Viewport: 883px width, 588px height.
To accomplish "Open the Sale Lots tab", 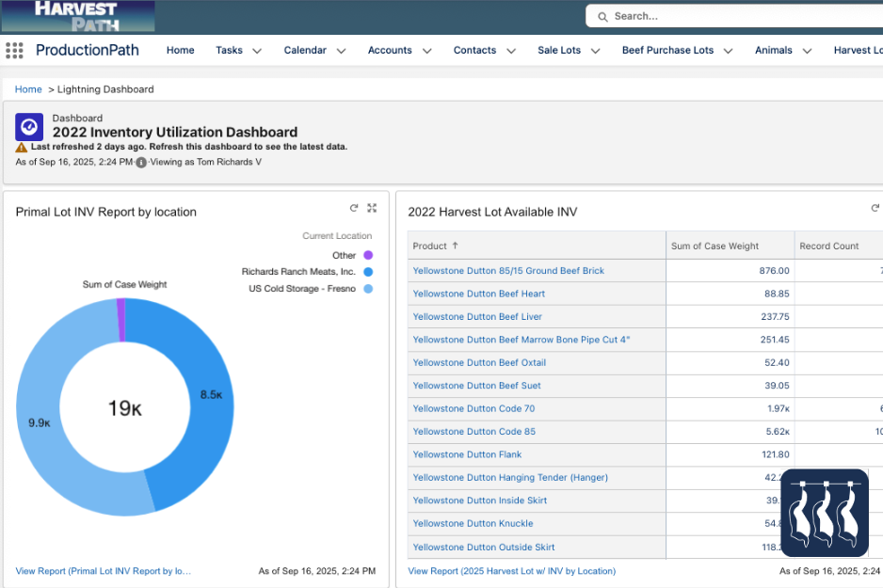I will (x=559, y=50).
